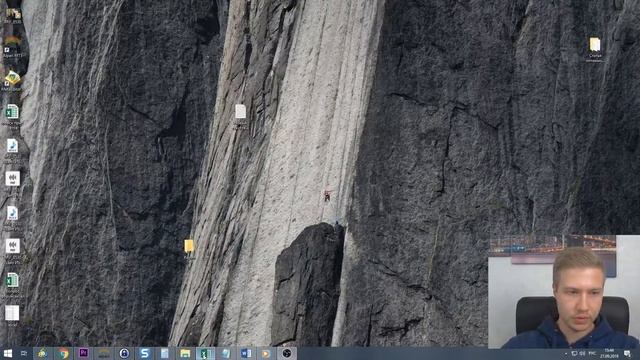Open the network icon in system tray
This screenshot has height=360, width=640.
coord(574,353)
